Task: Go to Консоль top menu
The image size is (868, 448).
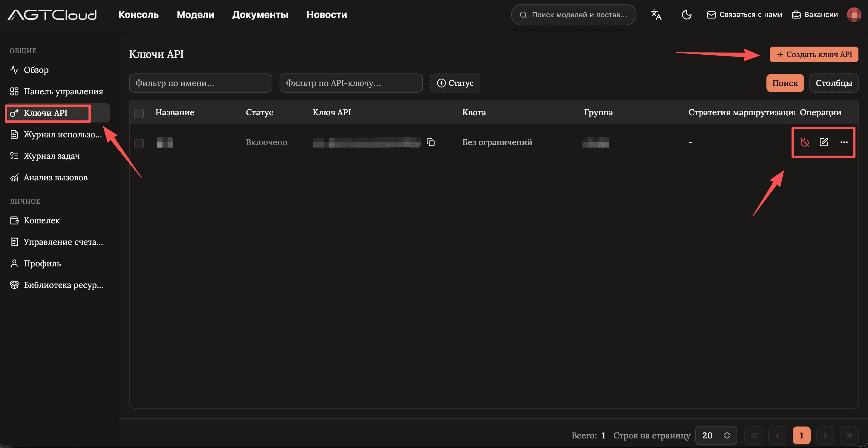Action: (139, 15)
